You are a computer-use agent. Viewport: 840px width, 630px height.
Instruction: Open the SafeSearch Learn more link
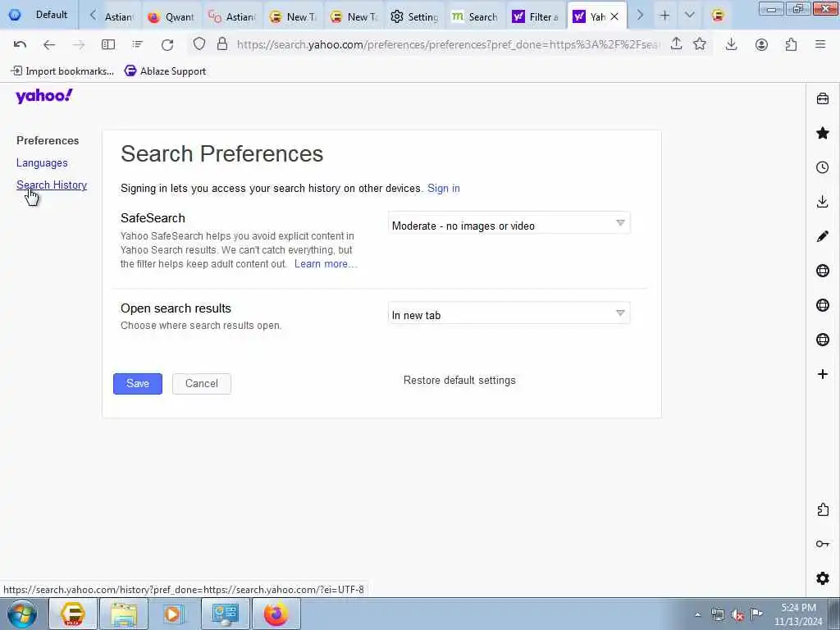[325, 263]
